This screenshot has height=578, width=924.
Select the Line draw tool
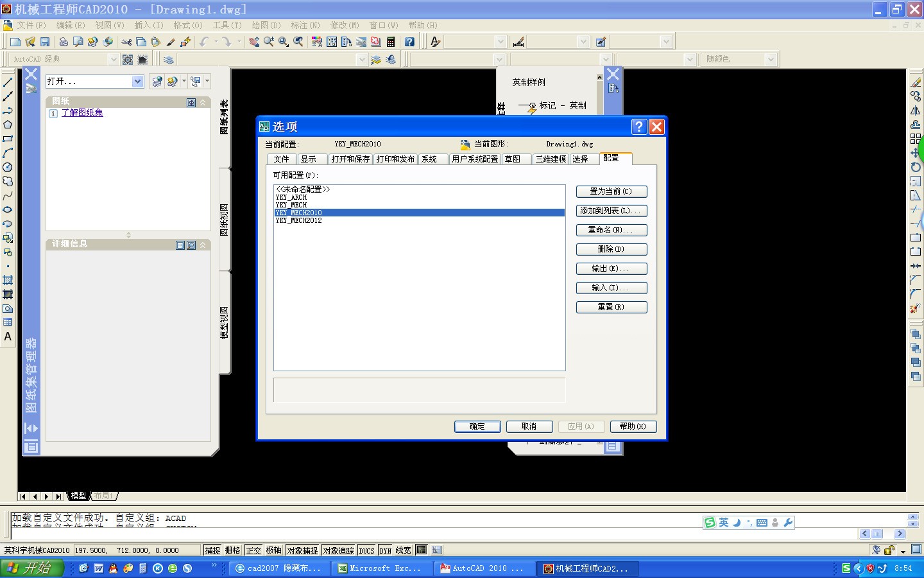tap(8, 83)
